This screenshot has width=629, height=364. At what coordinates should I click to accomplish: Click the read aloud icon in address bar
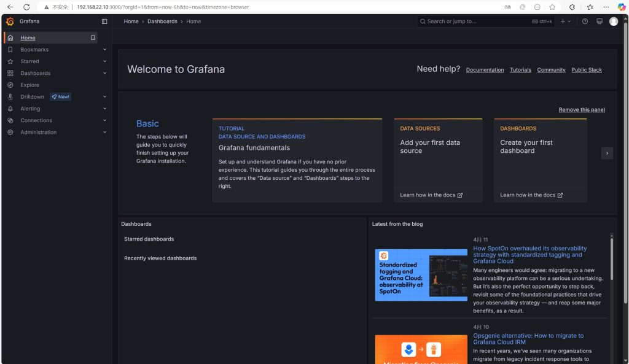coord(508,7)
